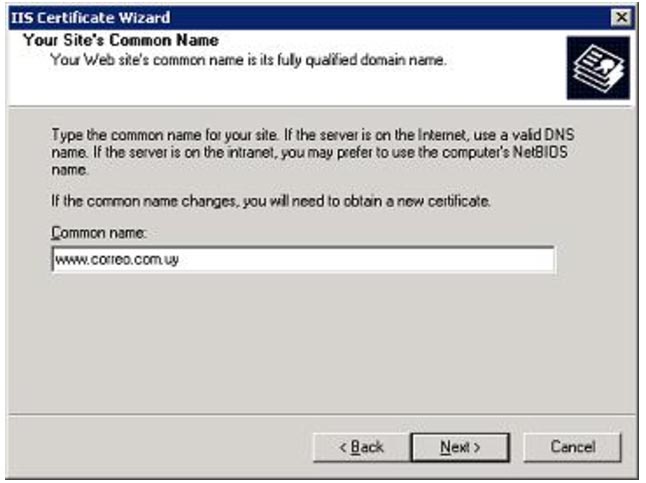Close the wizard with the X button

621,17
